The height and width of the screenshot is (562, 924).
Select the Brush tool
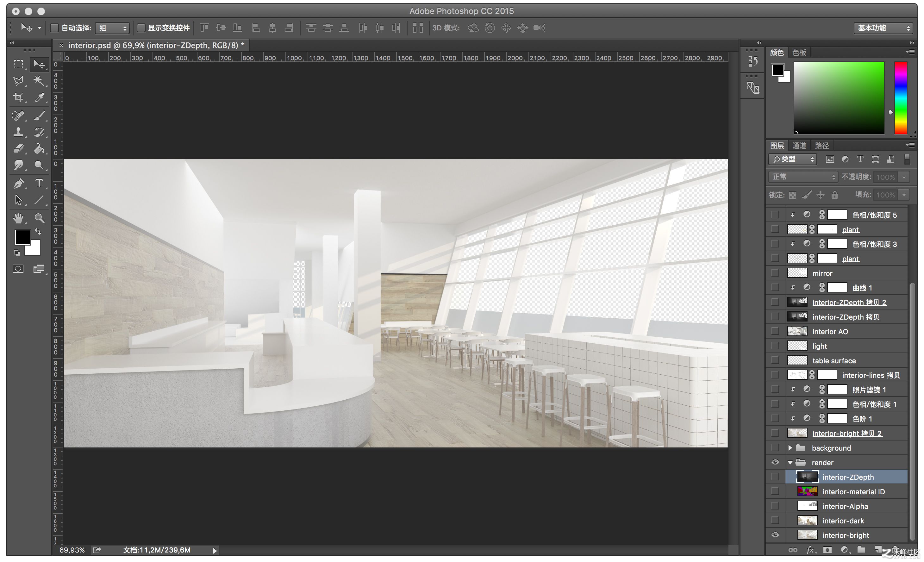[39, 116]
